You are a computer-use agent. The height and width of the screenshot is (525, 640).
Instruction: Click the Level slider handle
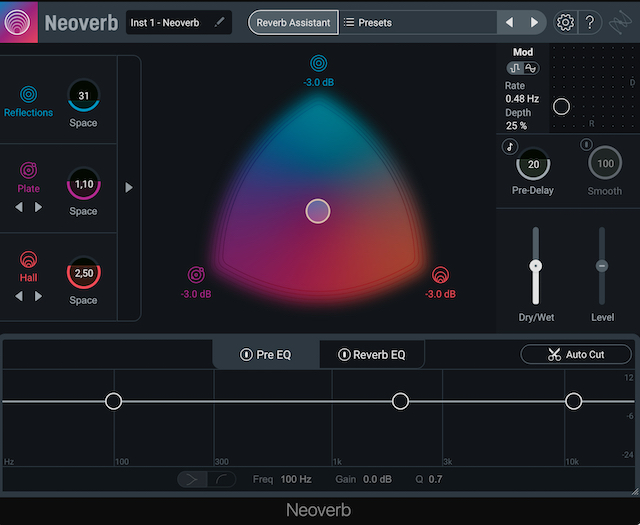pos(602,266)
